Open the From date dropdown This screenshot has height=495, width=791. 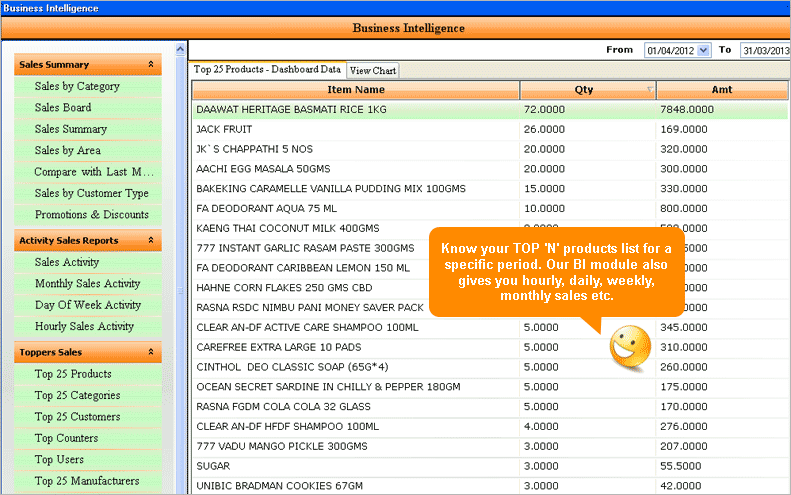click(x=703, y=50)
